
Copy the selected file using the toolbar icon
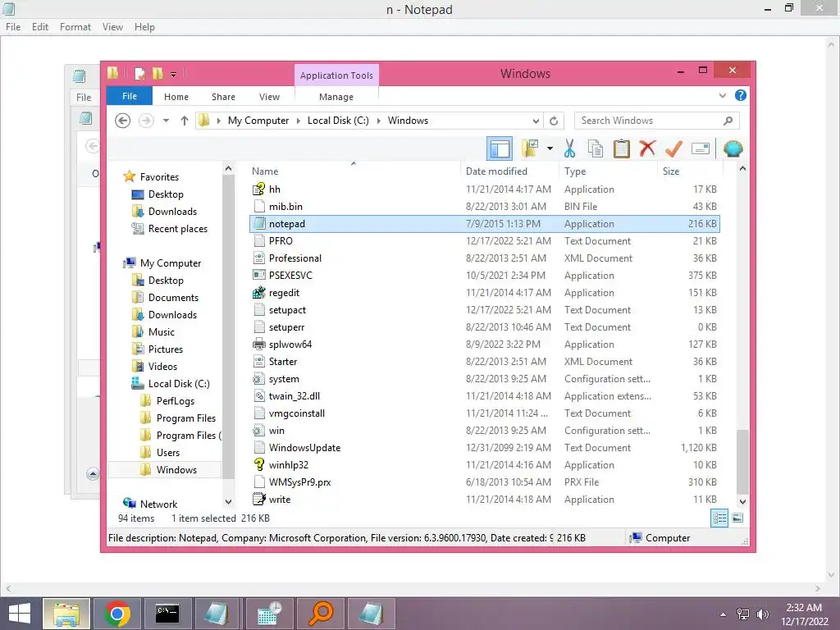tap(596, 148)
